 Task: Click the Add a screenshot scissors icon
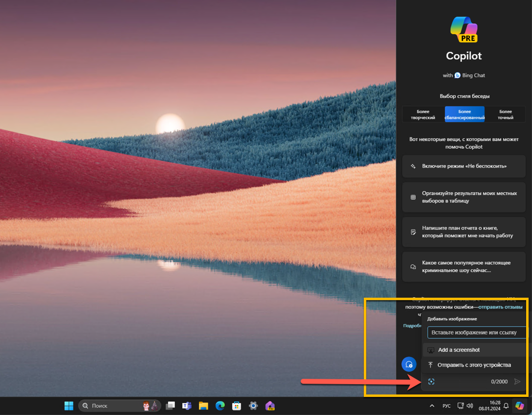pos(431,350)
